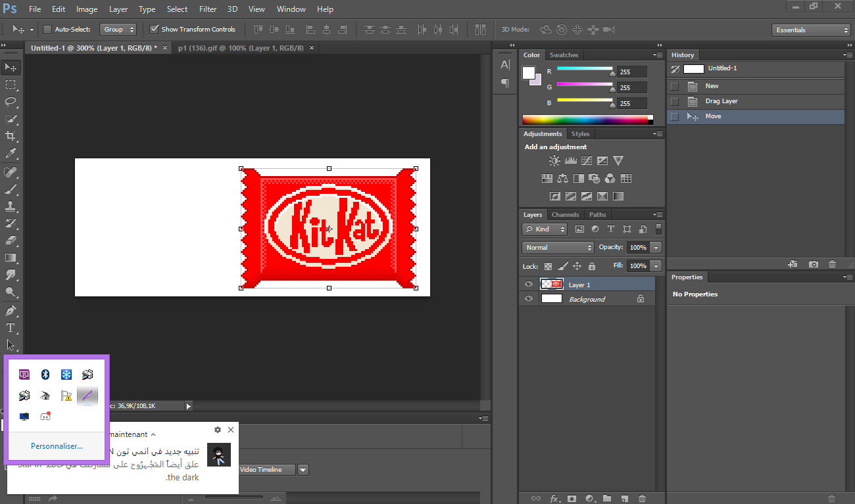Add a Brightness/Contrast adjustment
This screenshot has width=855, height=504.
coord(555,160)
